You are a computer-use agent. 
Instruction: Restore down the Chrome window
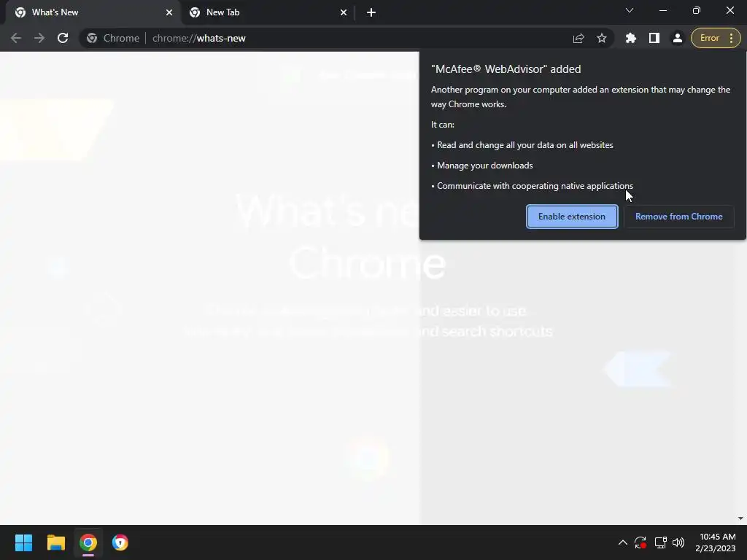[x=697, y=10]
